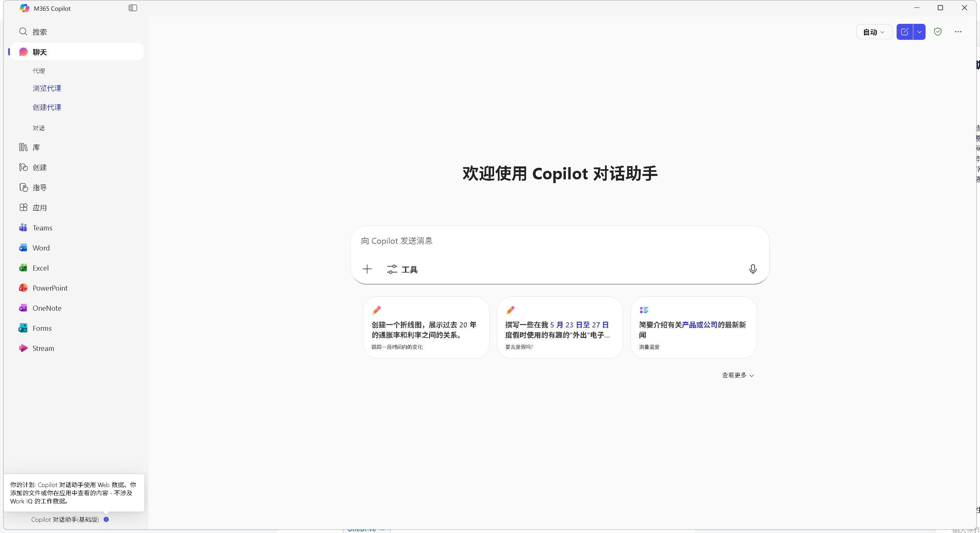The image size is (980, 533).
Task: Click the 浏览代理 link
Action: click(47, 88)
